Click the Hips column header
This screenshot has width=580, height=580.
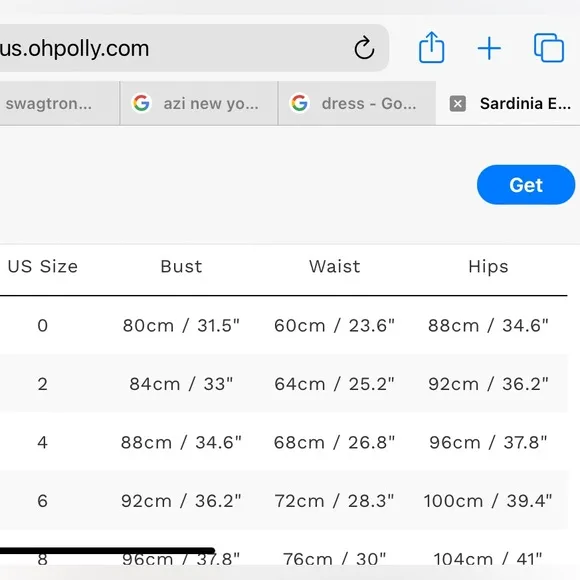pyautogui.click(x=488, y=267)
